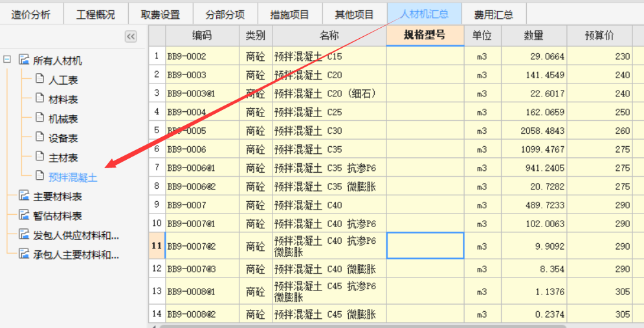The width and height of the screenshot is (644, 328).
Task: Click the name cell 预拌混凝土 C30
Action: point(329,131)
